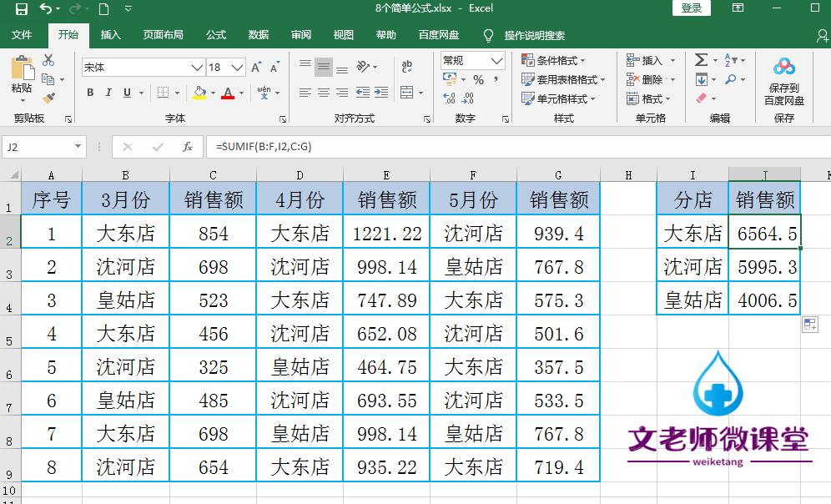Open the fill color dropdown arrow
Screen dimensions: 831x504
(x=213, y=93)
